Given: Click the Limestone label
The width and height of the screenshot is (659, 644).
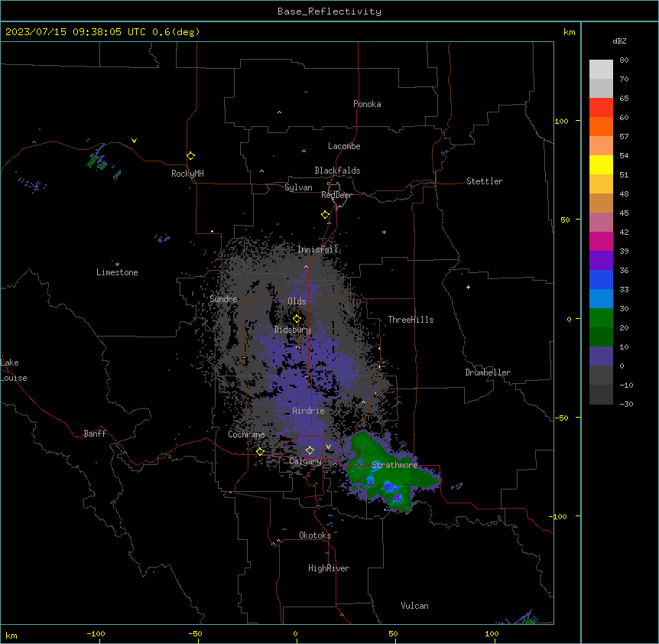Looking at the screenshot, I should tap(117, 272).
